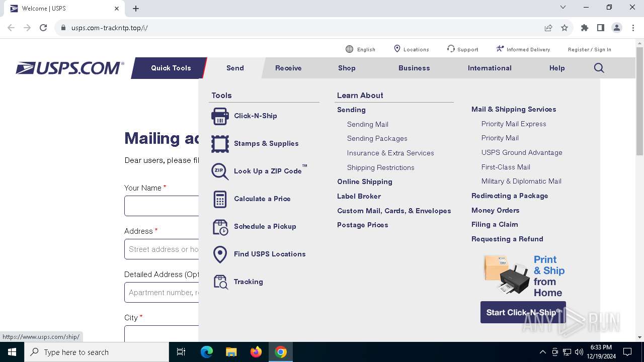Click the Tracking package search icon
The image size is (644, 362).
click(221, 282)
